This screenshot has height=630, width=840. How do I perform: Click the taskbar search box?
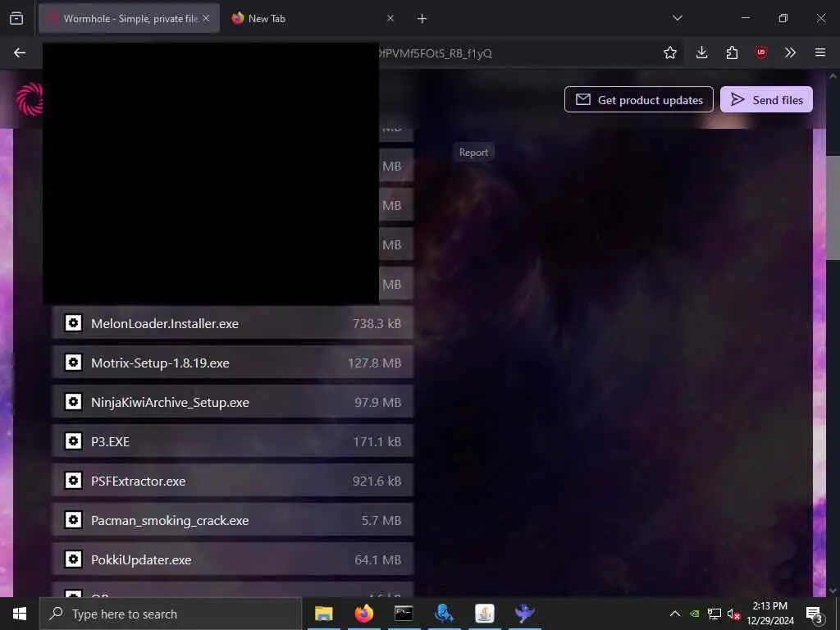(171, 614)
